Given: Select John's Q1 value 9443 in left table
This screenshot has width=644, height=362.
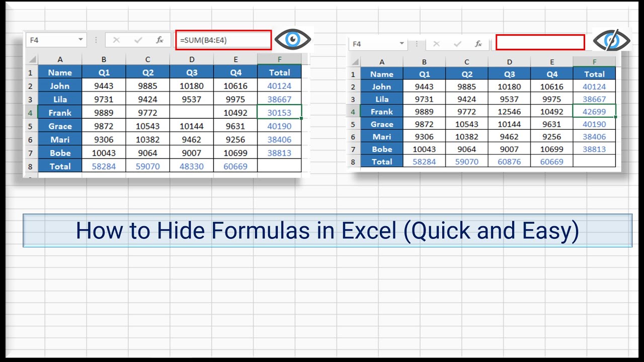Looking at the screenshot, I should pos(104,86).
